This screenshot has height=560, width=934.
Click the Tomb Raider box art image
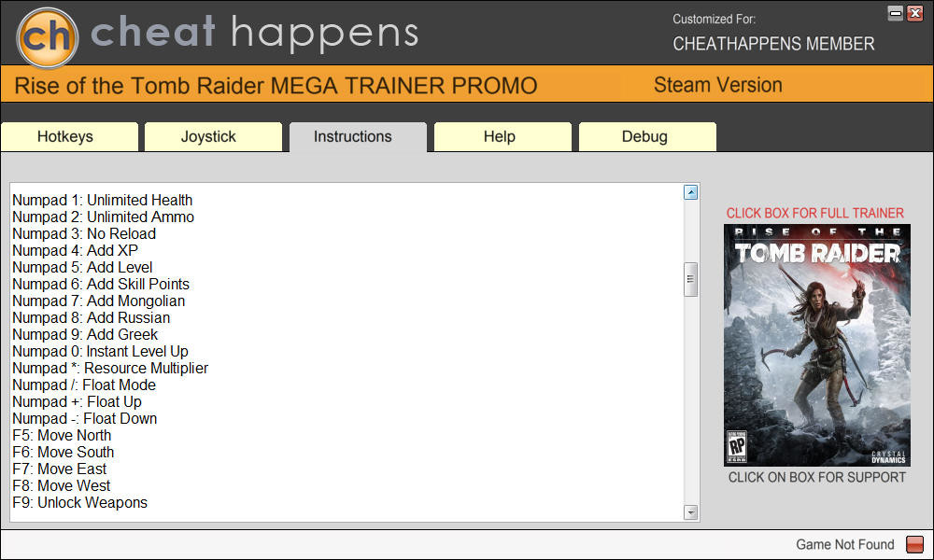816,345
